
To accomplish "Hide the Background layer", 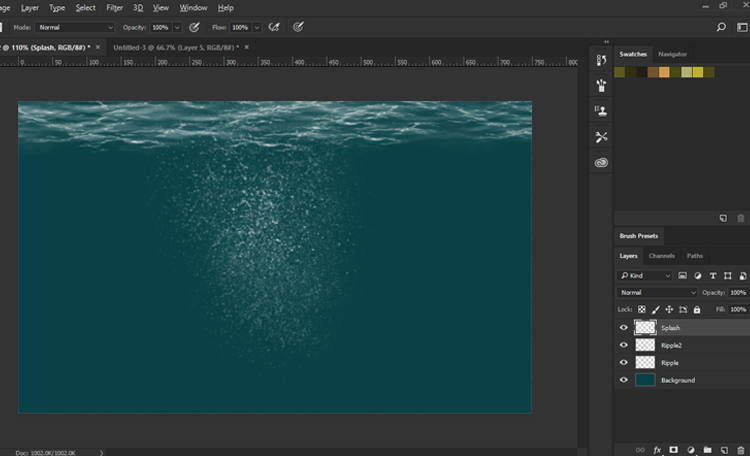I will pos(624,380).
